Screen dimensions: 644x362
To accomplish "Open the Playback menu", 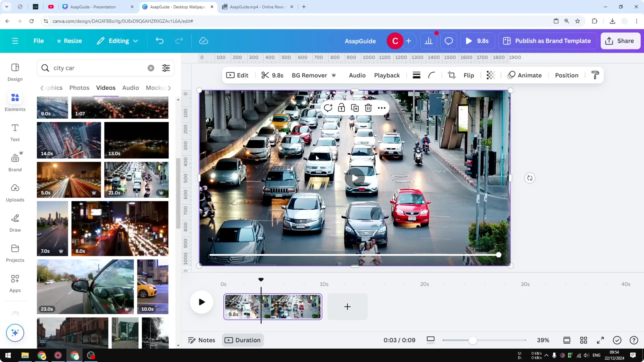I will 387,75.
